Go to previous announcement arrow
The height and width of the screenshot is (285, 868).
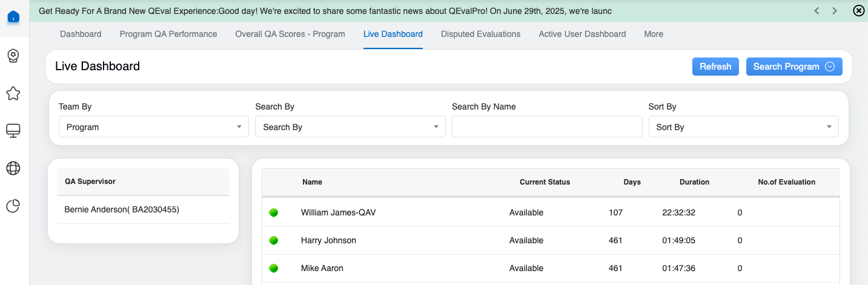pos(817,11)
